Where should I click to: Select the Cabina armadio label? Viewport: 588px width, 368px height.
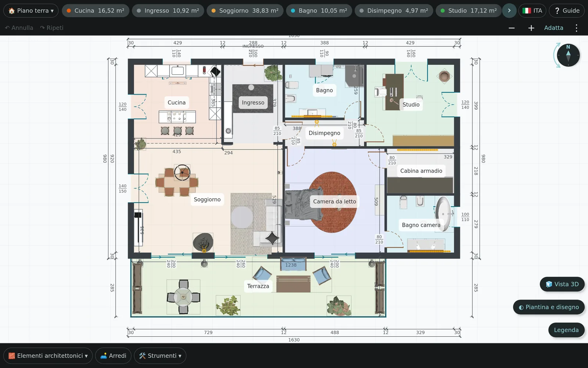(x=421, y=171)
